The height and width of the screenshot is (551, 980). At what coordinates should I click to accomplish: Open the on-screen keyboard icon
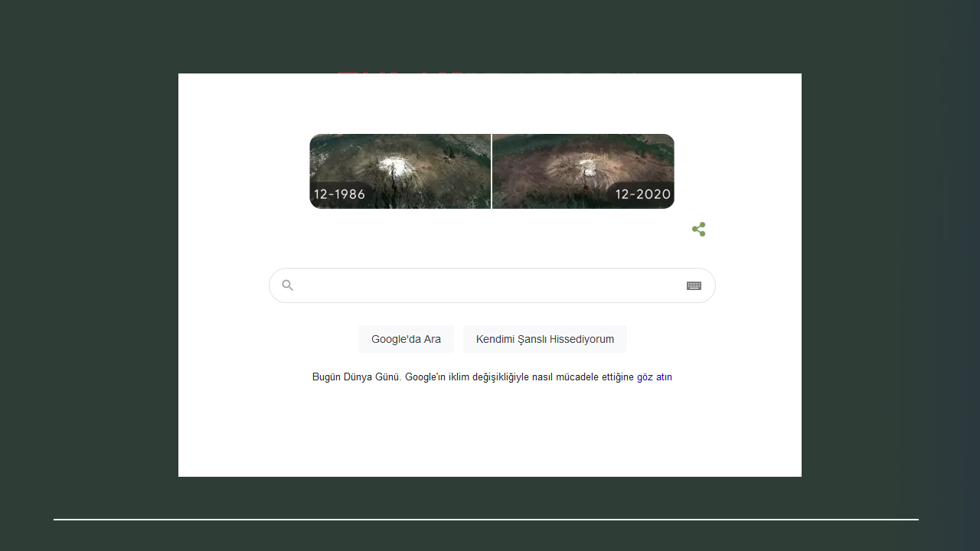(694, 285)
